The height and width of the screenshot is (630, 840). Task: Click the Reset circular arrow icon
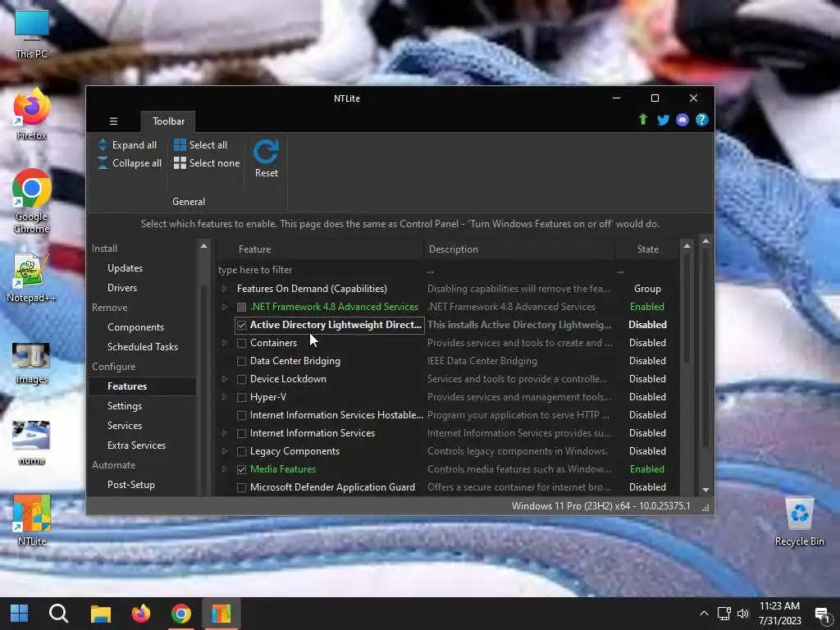click(x=267, y=151)
